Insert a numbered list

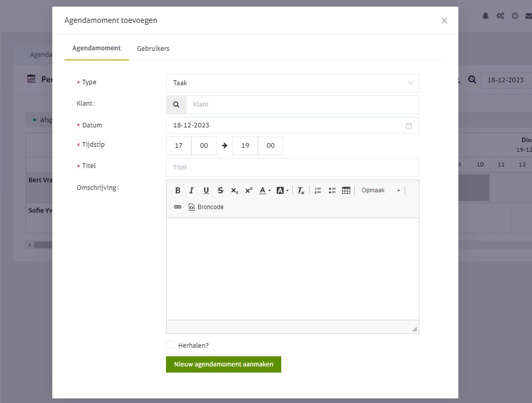tap(318, 191)
